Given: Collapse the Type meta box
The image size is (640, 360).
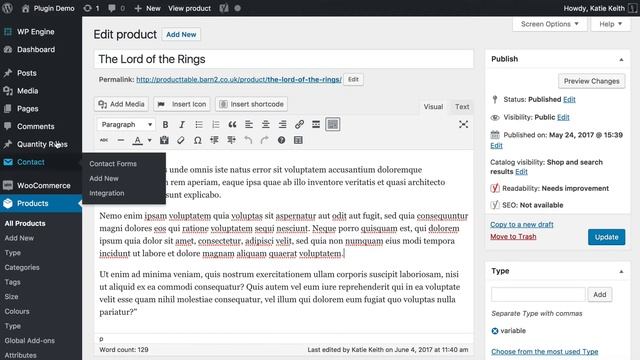Looking at the screenshot, I should 621,271.
